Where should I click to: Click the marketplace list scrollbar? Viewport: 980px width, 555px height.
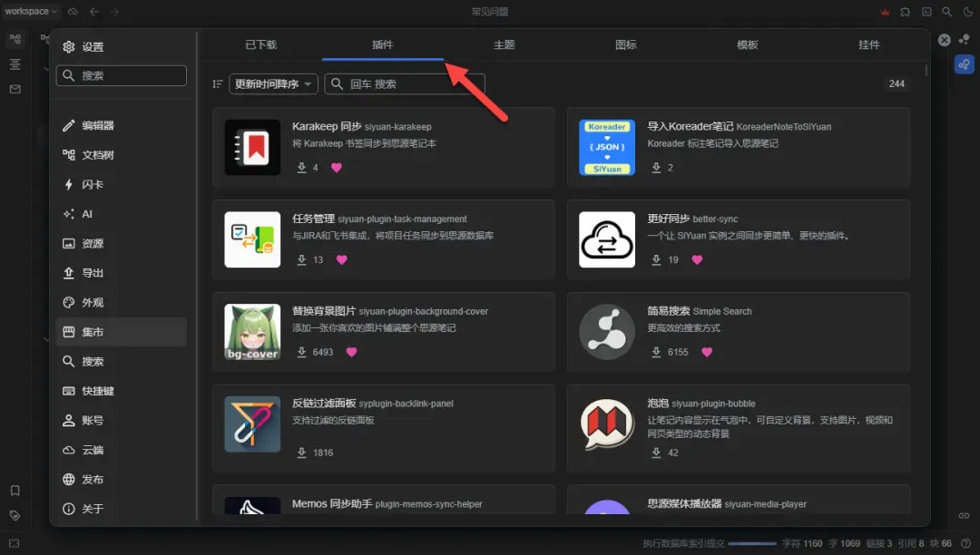(x=926, y=70)
